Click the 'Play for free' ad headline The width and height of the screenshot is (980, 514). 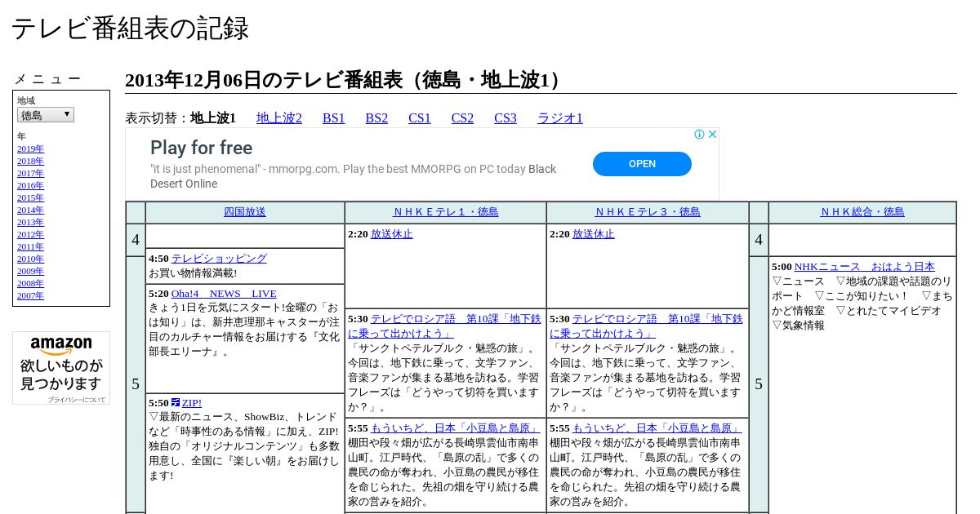point(201,148)
